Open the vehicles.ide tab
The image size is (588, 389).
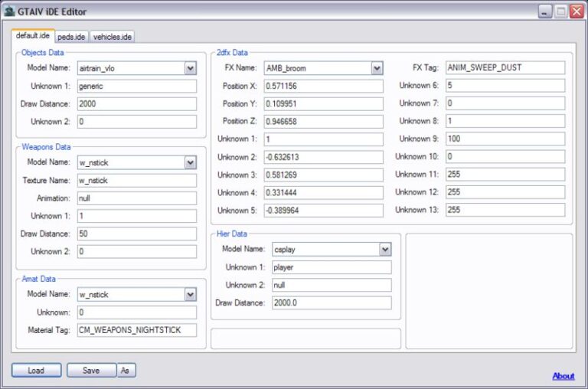click(113, 36)
